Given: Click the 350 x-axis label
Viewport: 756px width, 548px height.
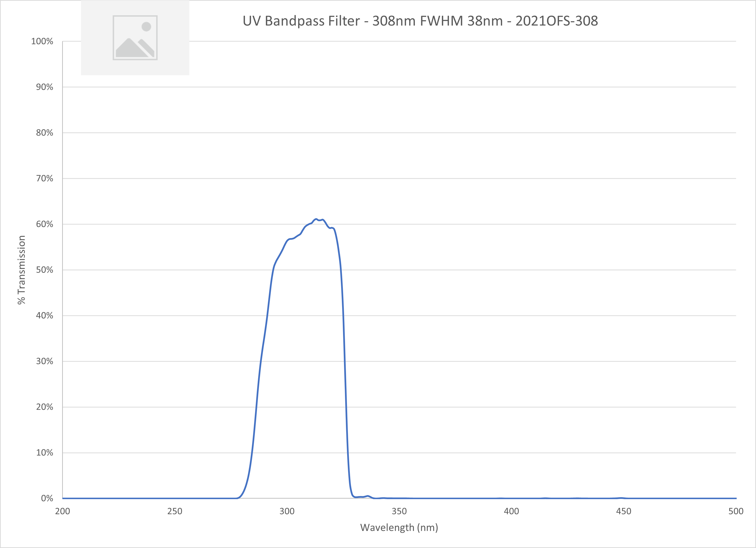Looking at the screenshot, I should (399, 511).
